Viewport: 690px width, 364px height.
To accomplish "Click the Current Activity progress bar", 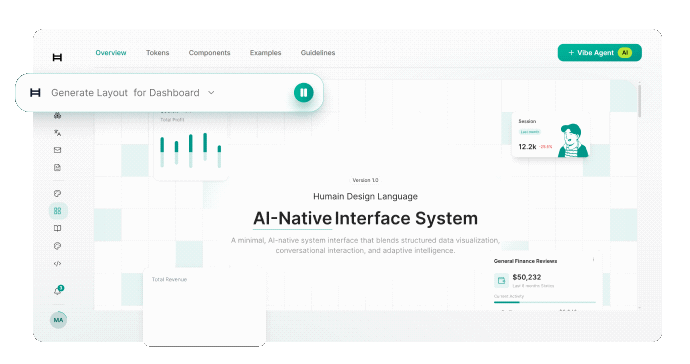I will [x=545, y=302].
